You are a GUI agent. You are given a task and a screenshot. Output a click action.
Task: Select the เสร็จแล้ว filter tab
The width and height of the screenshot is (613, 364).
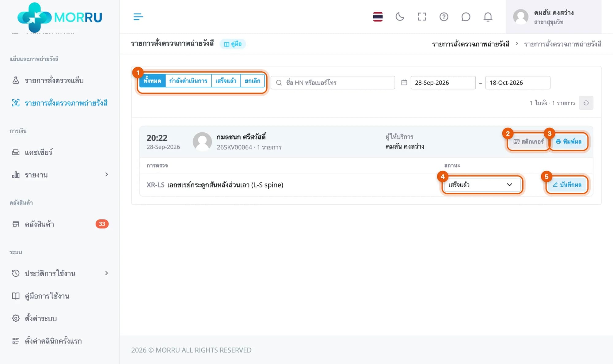pyautogui.click(x=226, y=81)
